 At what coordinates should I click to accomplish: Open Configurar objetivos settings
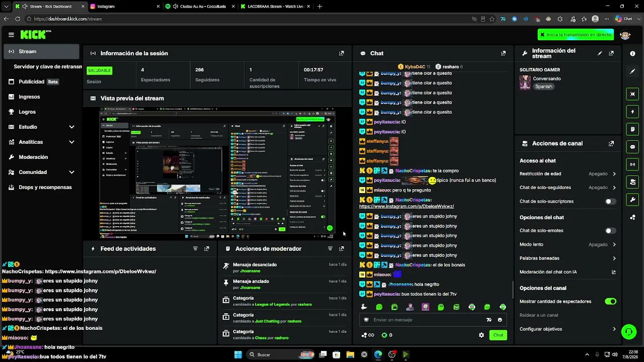click(x=568, y=329)
